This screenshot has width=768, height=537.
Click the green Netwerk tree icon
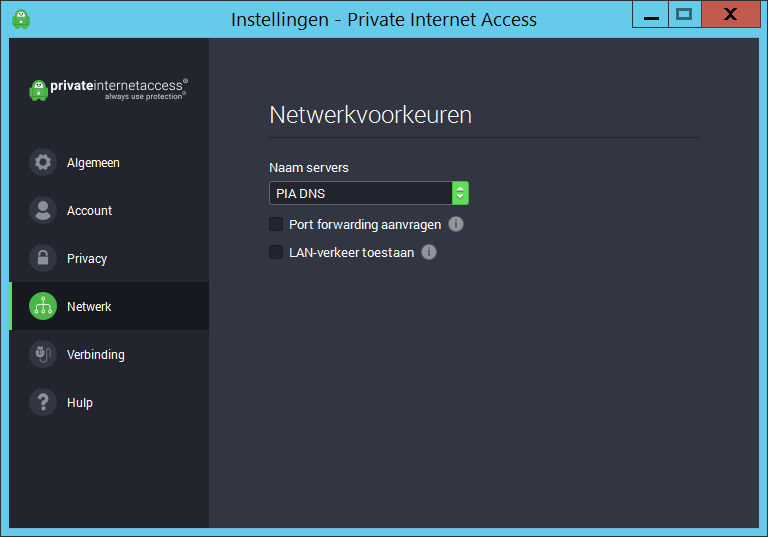pos(43,306)
